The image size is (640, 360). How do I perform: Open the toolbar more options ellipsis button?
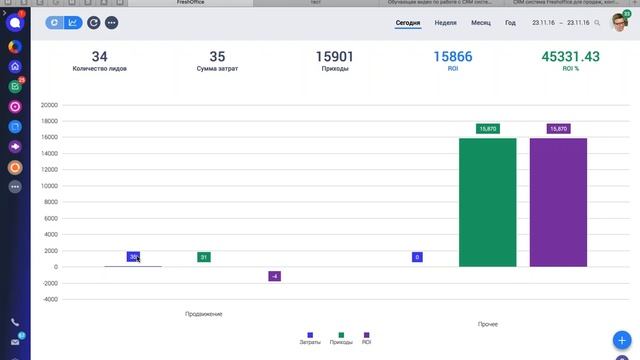click(111, 23)
